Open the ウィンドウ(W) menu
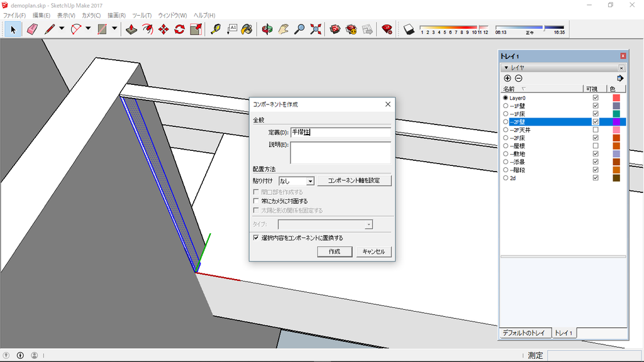Image resolution: width=644 pixels, height=362 pixels. point(172,15)
